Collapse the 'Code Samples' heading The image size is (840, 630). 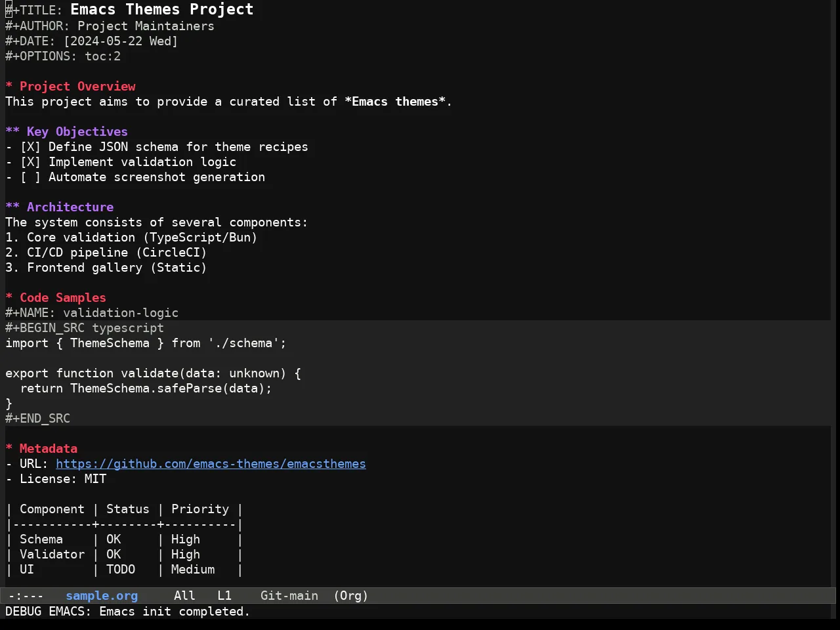[x=56, y=298]
